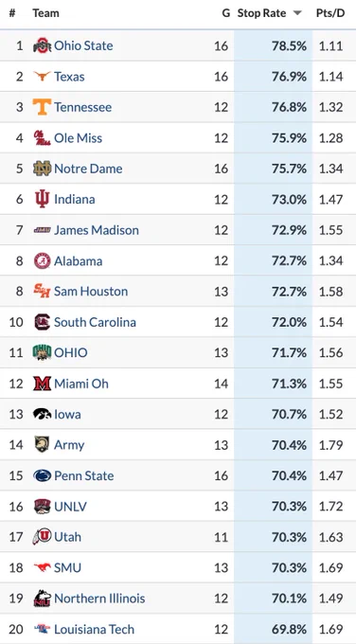The image size is (356, 644).
Task: Open the South Carolina team link
Action: pyautogui.click(x=95, y=322)
